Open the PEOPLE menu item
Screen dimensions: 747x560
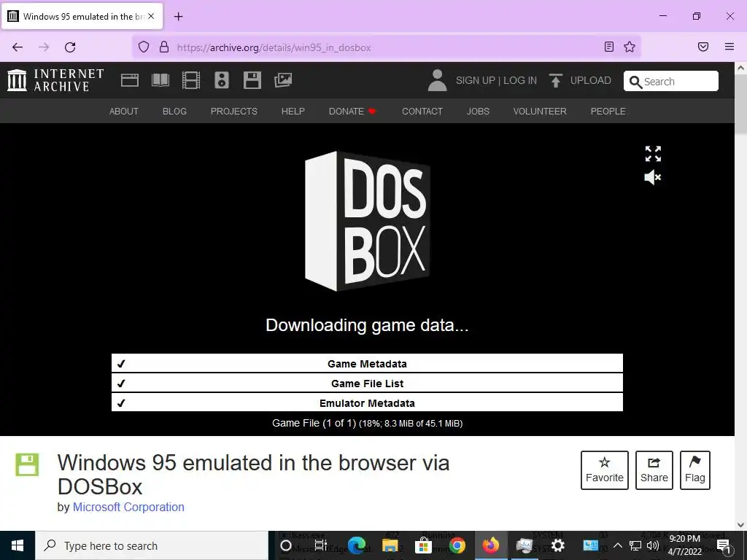coord(608,112)
